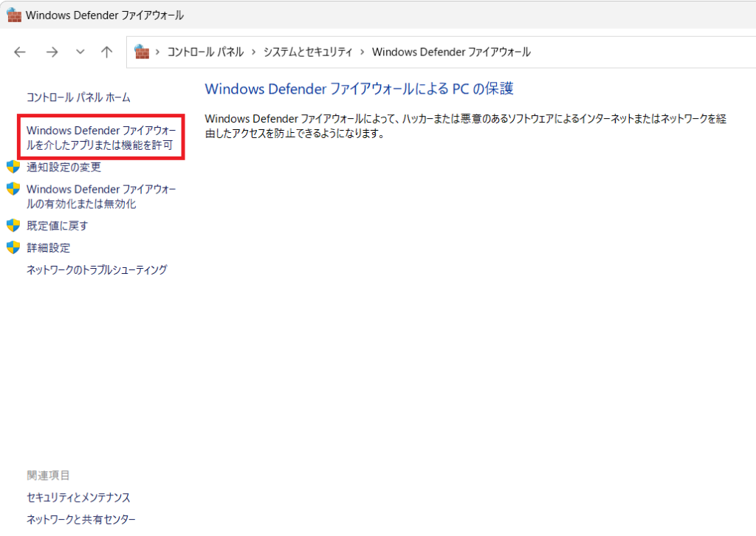The width and height of the screenshot is (756, 536).
Task: Open コントロール パネル ホーム link
Action: point(78,97)
